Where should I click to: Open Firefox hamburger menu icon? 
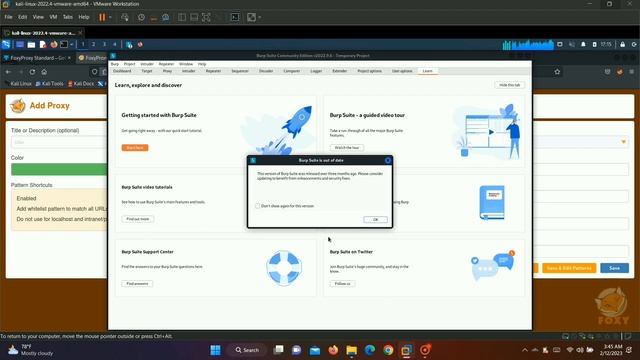[632, 72]
